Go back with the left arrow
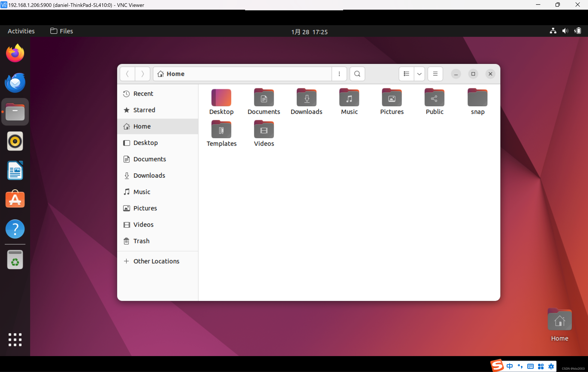Image resolution: width=588 pixels, height=372 pixels. (x=127, y=74)
